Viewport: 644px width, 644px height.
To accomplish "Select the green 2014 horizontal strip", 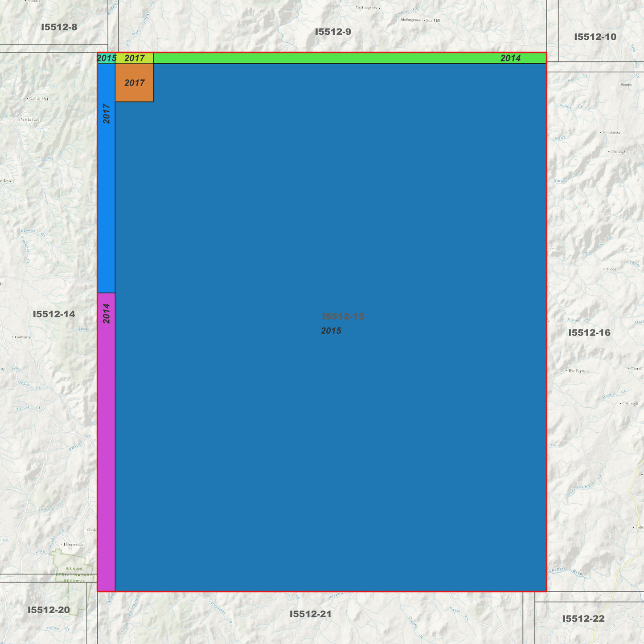I will (x=349, y=58).
